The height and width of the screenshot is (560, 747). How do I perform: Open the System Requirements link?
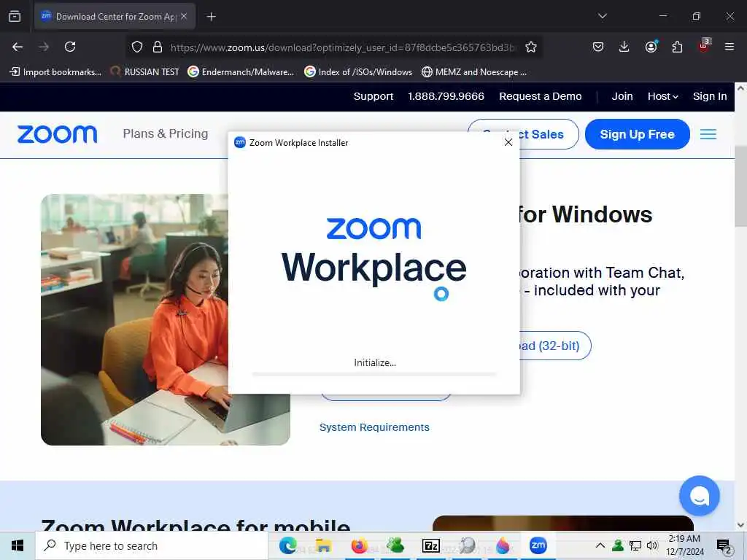tap(374, 427)
